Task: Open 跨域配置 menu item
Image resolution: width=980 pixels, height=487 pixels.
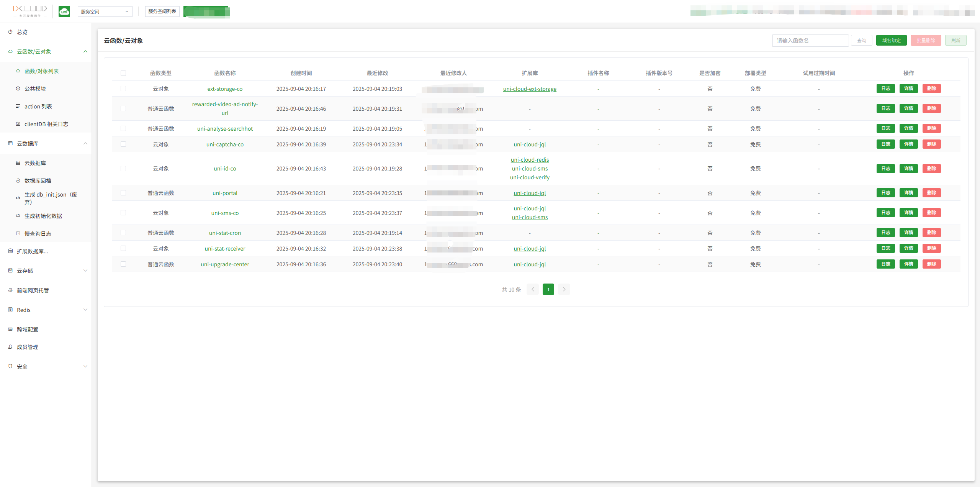Action: 46,329
